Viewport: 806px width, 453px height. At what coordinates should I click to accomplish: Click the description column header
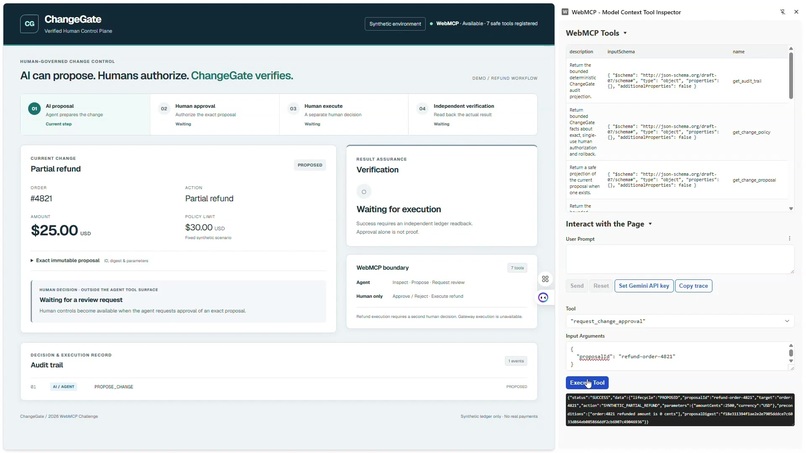581,51
